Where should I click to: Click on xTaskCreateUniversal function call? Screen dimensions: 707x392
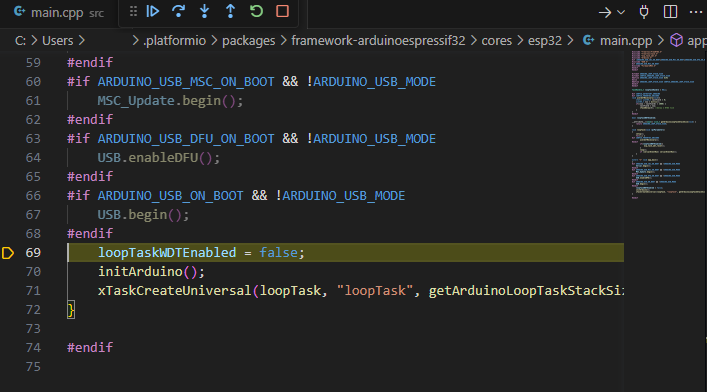[x=174, y=291]
